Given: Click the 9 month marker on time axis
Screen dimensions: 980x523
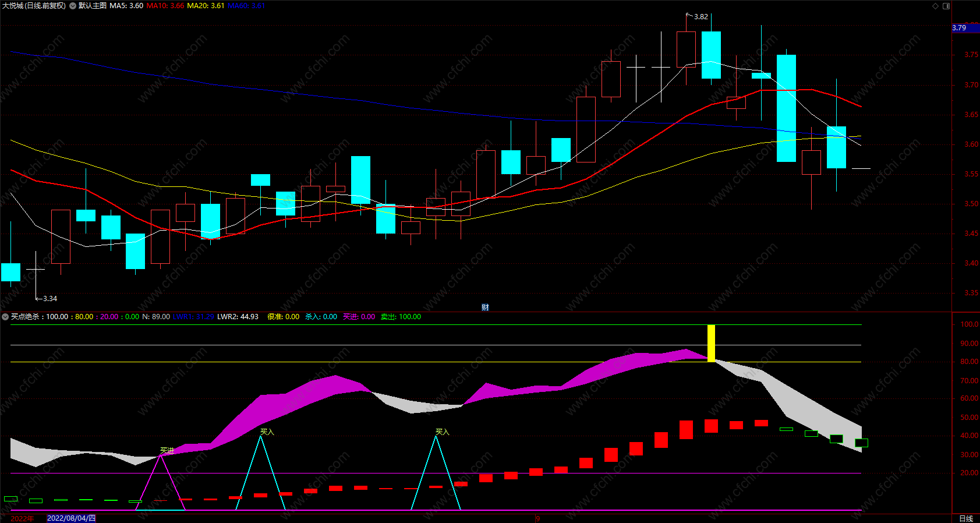Looking at the screenshot, I should [x=538, y=518].
